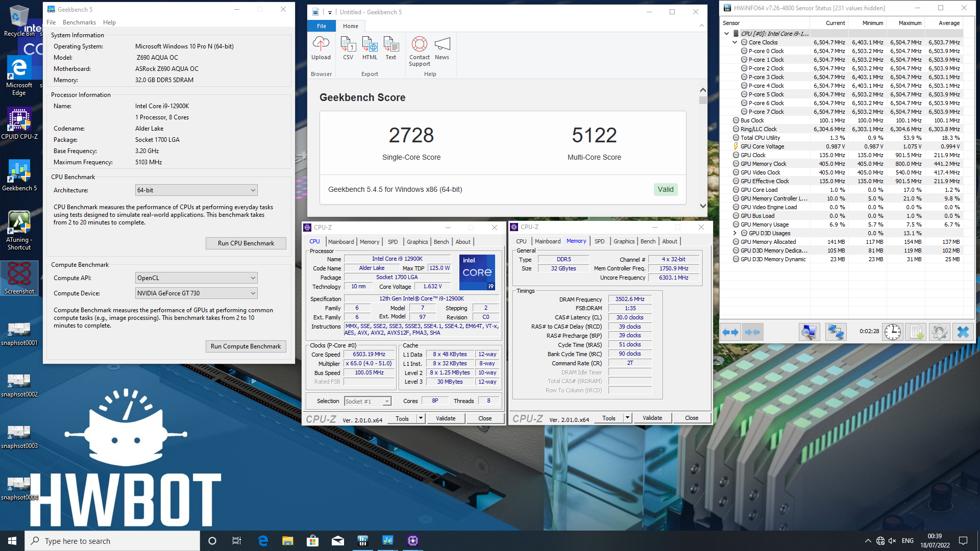
Task: Open Tools dropdown arrow in CPU-Z CPU window
Action: tap(421, 418)
